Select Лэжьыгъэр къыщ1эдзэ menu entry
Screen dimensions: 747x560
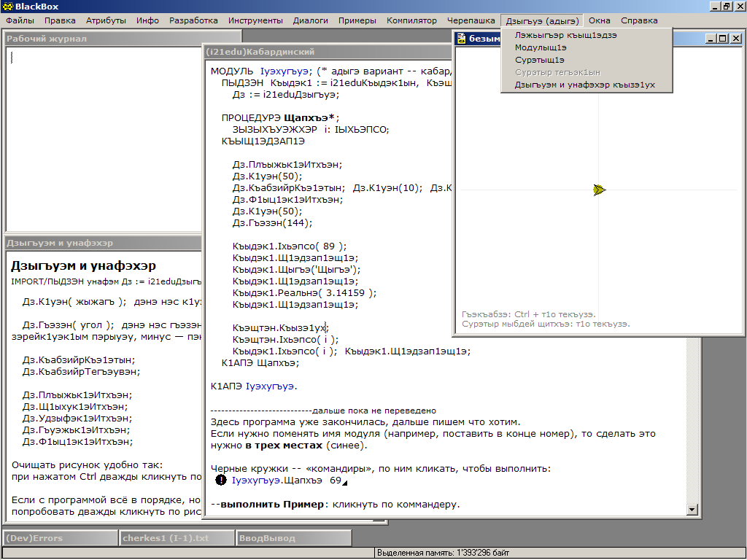click(x=565, y=35)
